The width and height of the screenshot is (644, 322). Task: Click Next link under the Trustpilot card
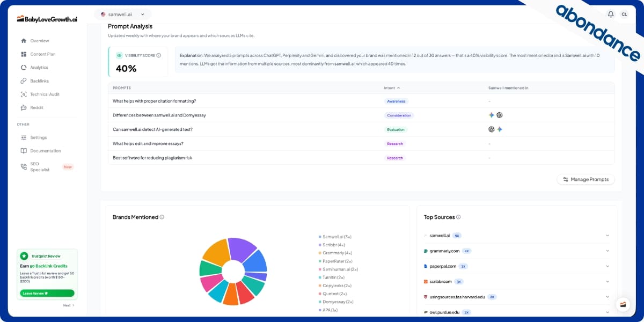pyautogui.click(x=69, y=305)
